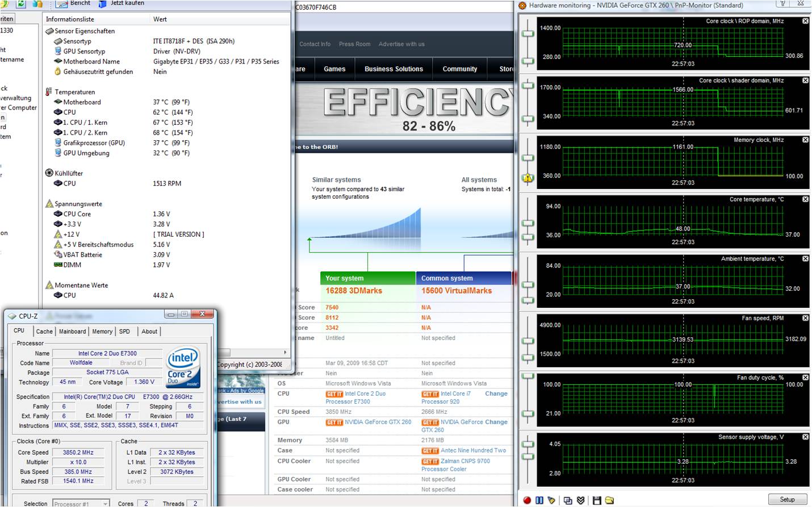Viewport: 812px width, 507px height.
Task: Open the Processor #1 Selection dropdown in CPU-Z
Action: (x=81, y=504)
